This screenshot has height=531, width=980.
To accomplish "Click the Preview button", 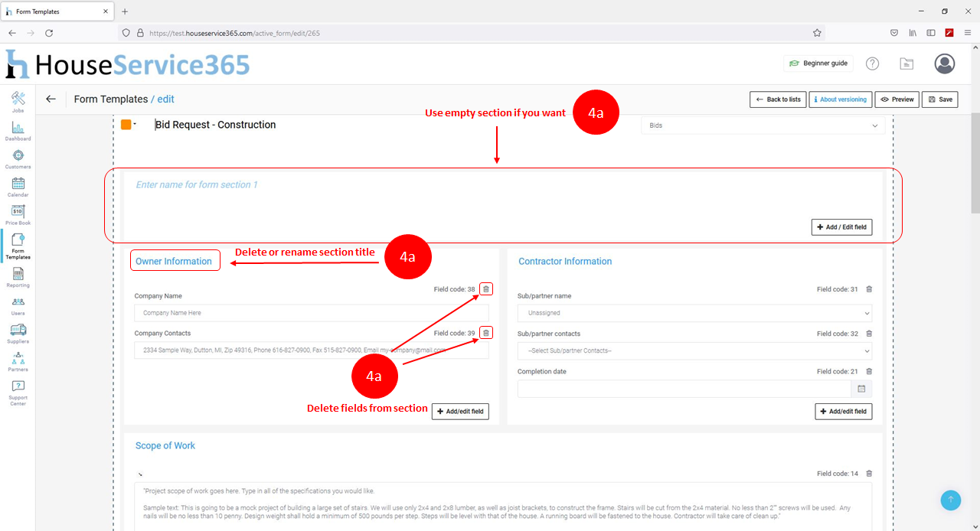I will (x=897, y=99).
